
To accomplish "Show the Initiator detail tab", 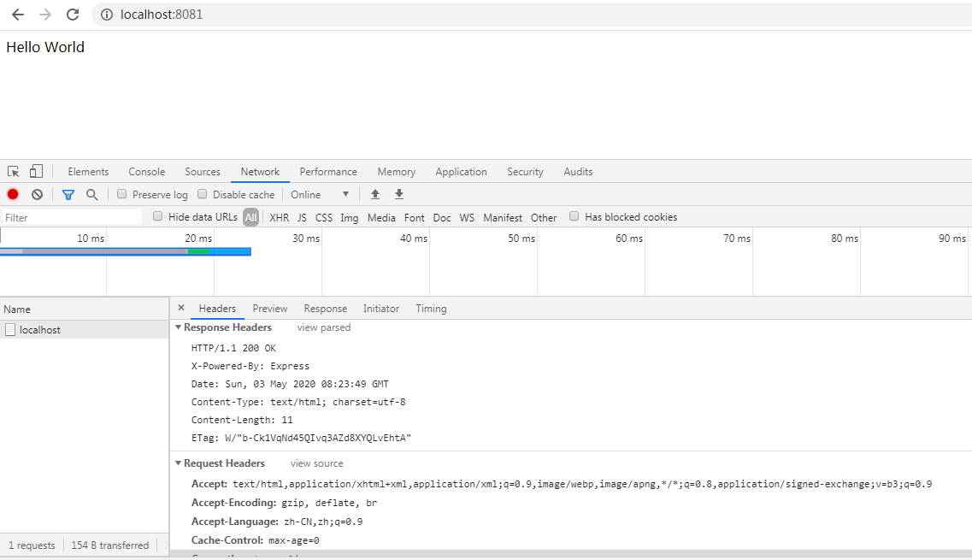I will pos(381,309).
